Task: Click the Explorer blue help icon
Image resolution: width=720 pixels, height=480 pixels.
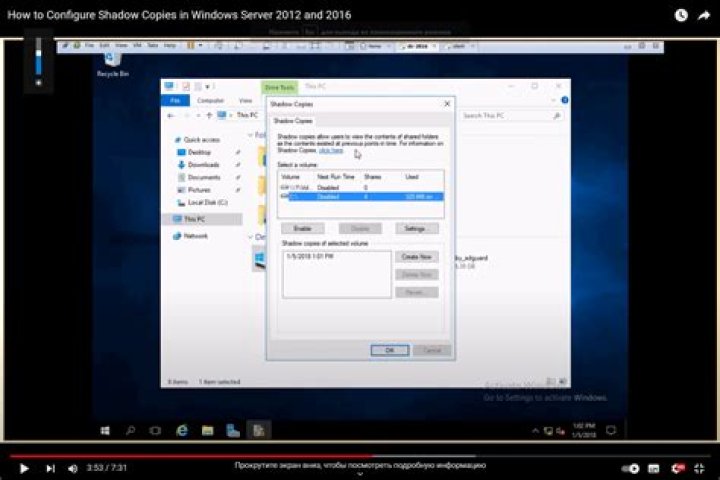Action: [565, 100]
